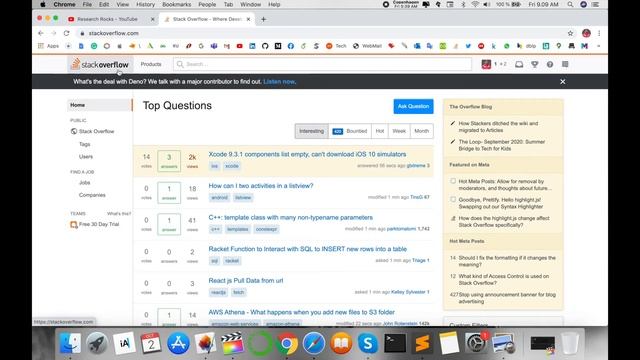Reload the page

[x=67, y=33]
